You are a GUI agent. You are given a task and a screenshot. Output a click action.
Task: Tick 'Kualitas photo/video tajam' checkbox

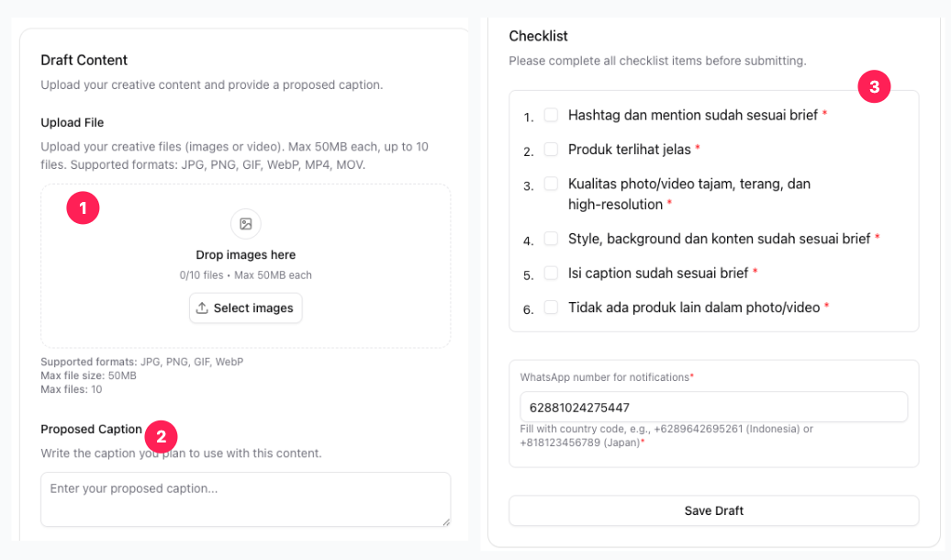551,184
